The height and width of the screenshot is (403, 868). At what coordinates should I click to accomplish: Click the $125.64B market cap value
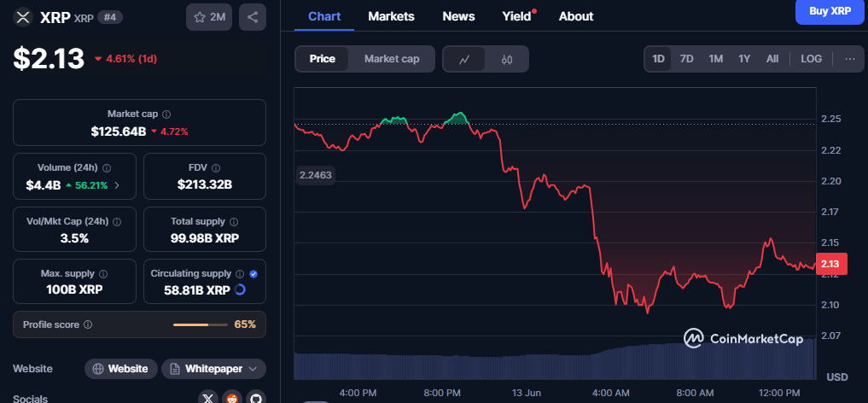click(119, 131)
